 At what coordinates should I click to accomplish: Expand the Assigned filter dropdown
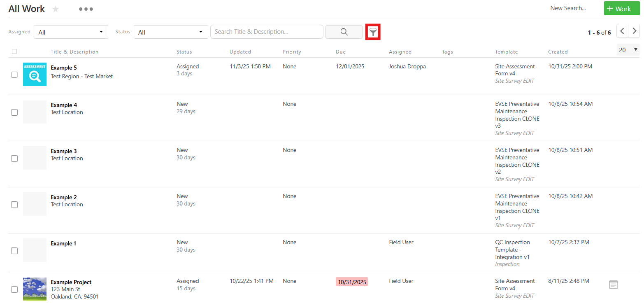click(71, 32)
